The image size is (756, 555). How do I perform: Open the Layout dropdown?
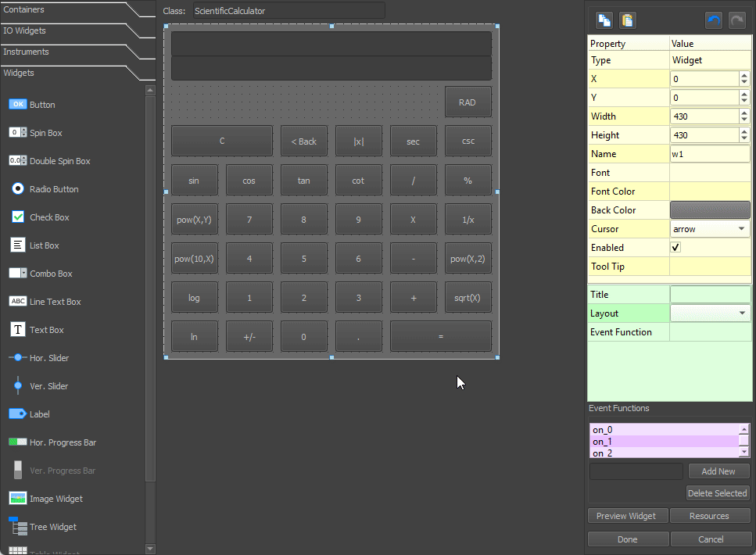tap(710, 313)
